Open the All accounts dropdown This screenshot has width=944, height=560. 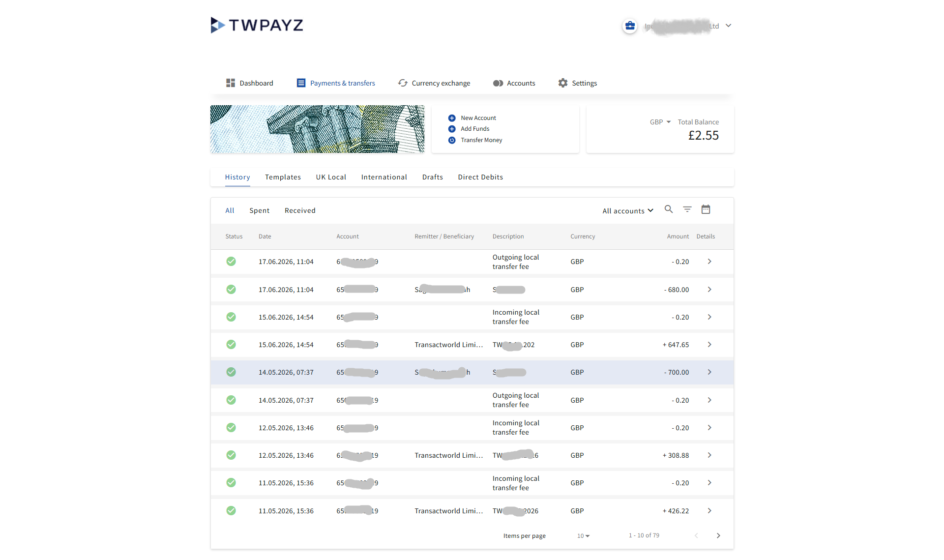[x=628, y=210]
